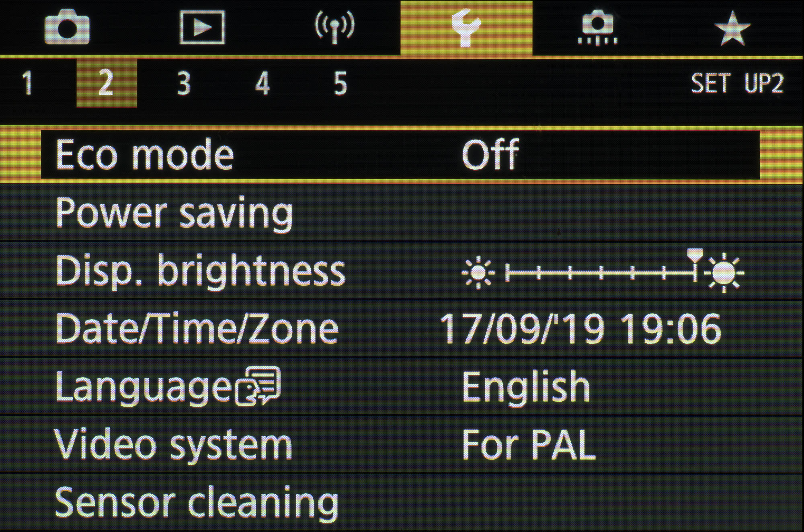Viewport: 804px width, 532px height.
Task: Open the My Menu star icon
Action: 732,28
